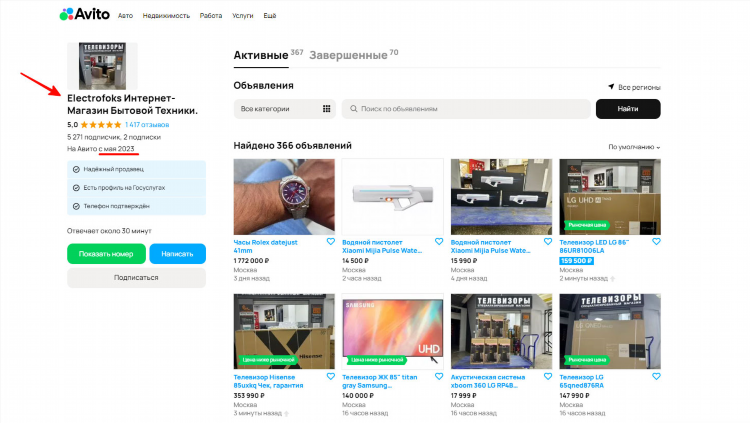750x423 pixels.
Task: Favorite the Hisense 85uxkq TV listing
Action: [331, 377]
